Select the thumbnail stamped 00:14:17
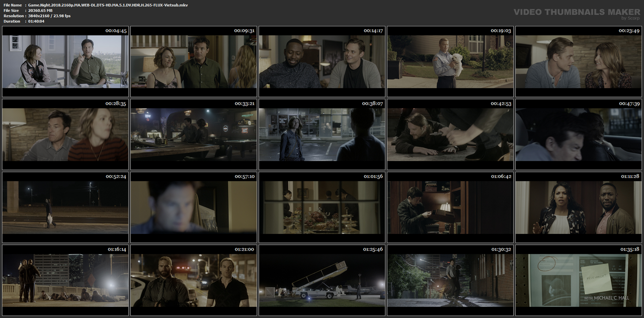 (322, 61)
